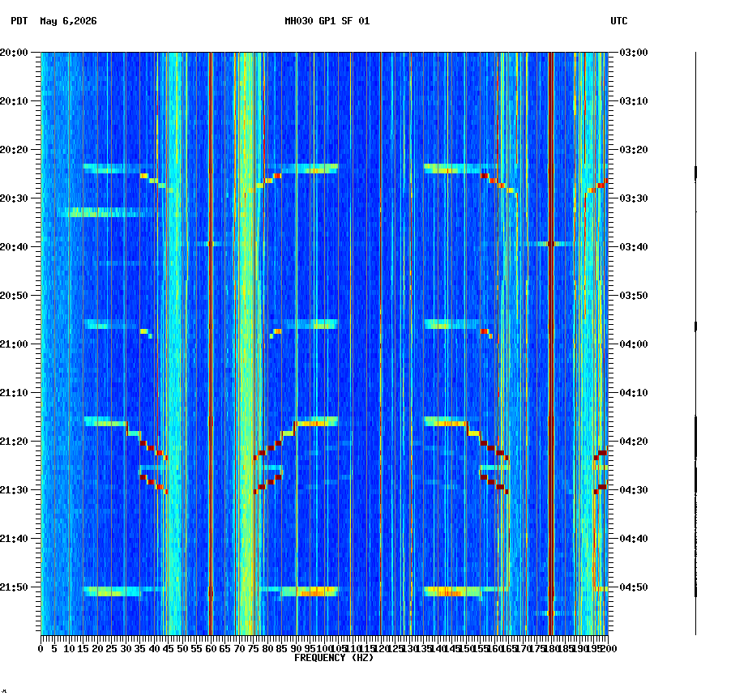Click the UTC timezone label

click(x=618, y=21)
